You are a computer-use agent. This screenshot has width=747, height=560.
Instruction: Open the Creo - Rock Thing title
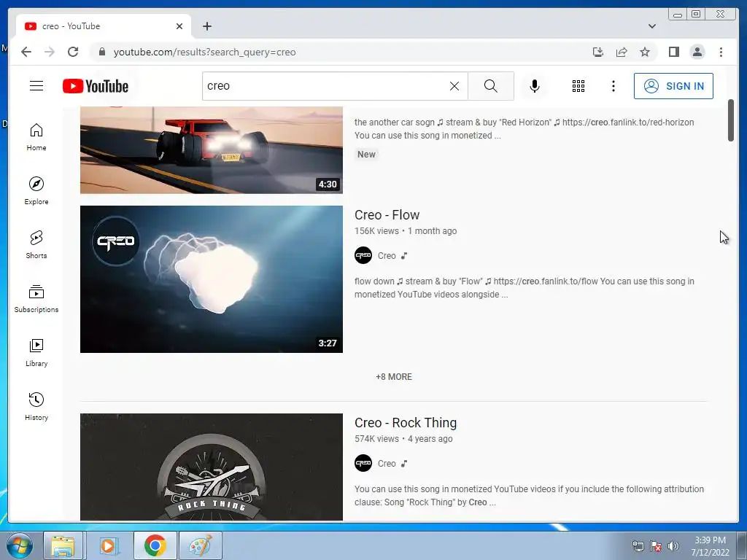406,423
